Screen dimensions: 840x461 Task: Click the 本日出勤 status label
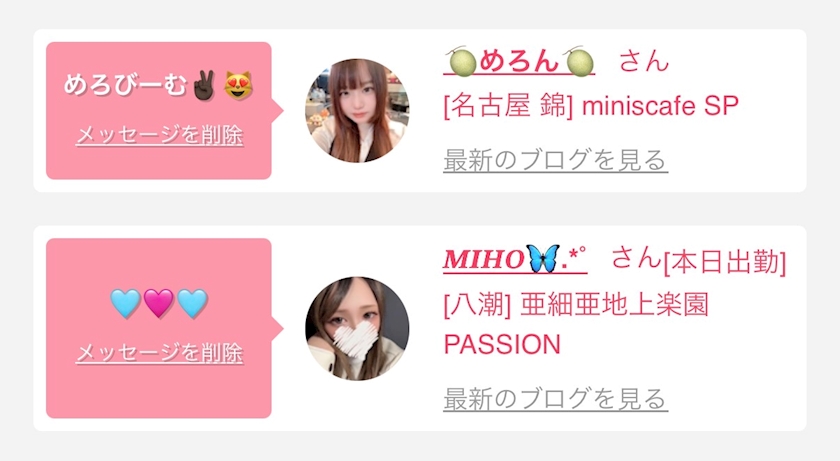pos(725,262)
